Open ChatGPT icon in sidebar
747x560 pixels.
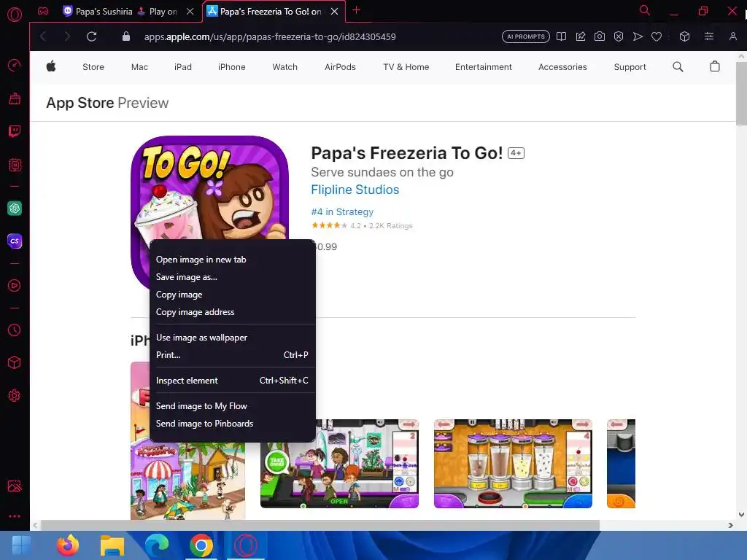15,208
